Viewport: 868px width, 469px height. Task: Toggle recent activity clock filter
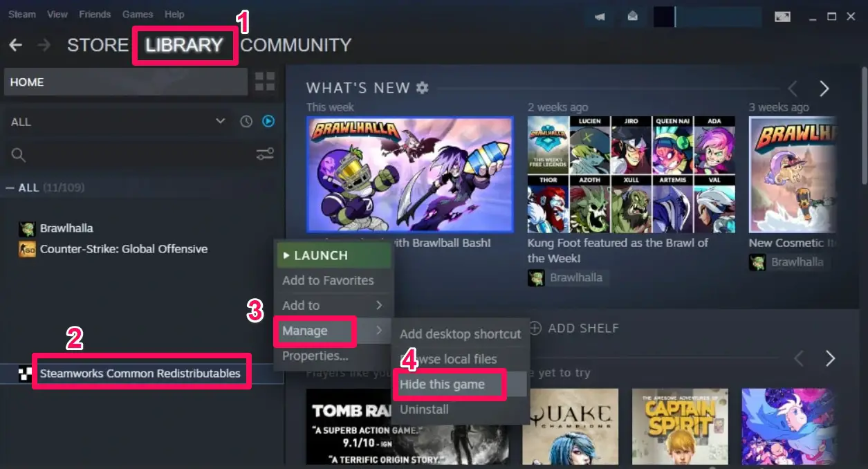(x=246, y=122)
